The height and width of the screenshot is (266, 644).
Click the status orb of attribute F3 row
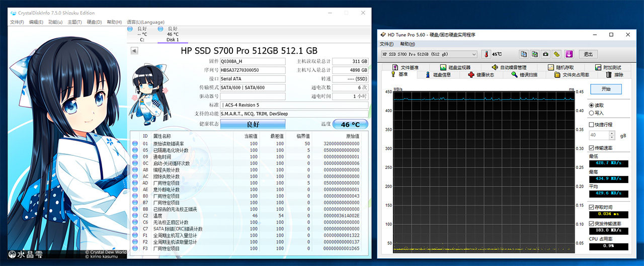135,248
